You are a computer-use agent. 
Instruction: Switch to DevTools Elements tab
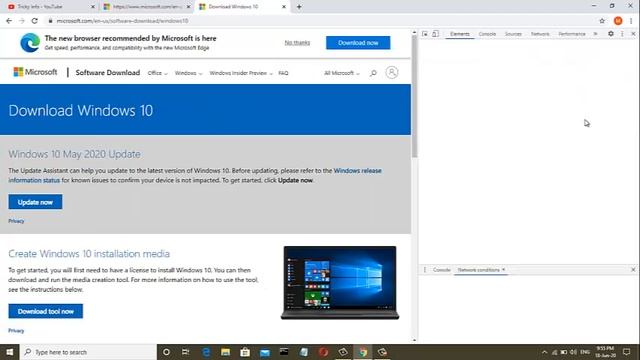tap(460, 34)
